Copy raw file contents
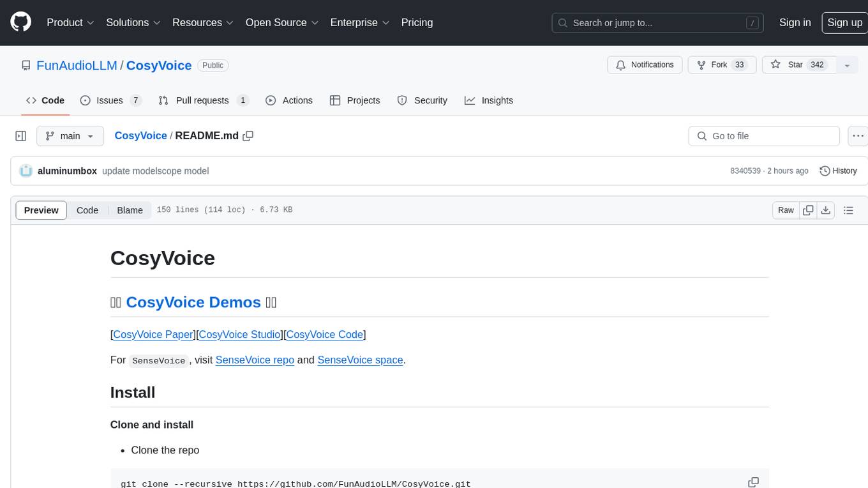This screenshot has height=488, width=868. tap(808, 210)
